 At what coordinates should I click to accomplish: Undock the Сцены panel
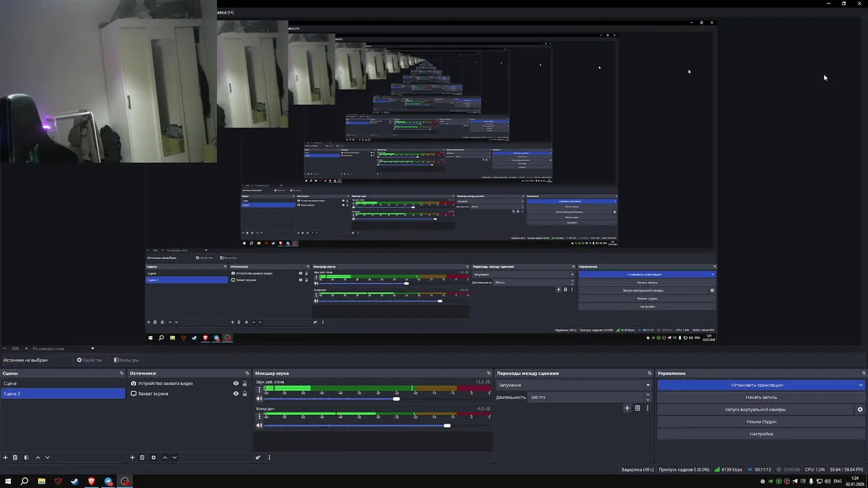click(122, 373)
